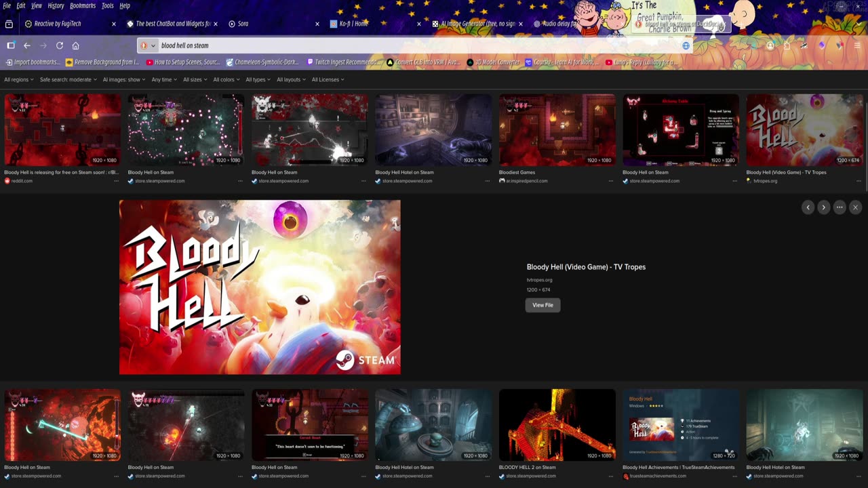Open the Bookmarks menu
868x488 pixels.
(x=83, y=5)
